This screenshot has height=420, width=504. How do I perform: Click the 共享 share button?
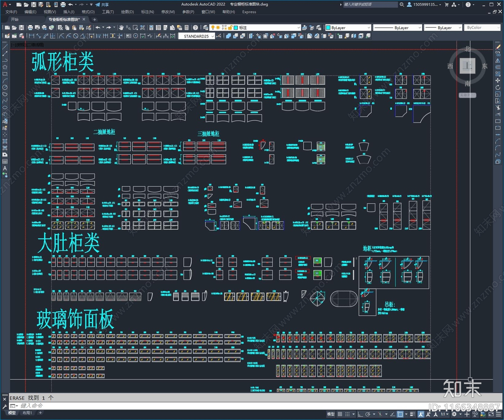click(x=102, y=4)
